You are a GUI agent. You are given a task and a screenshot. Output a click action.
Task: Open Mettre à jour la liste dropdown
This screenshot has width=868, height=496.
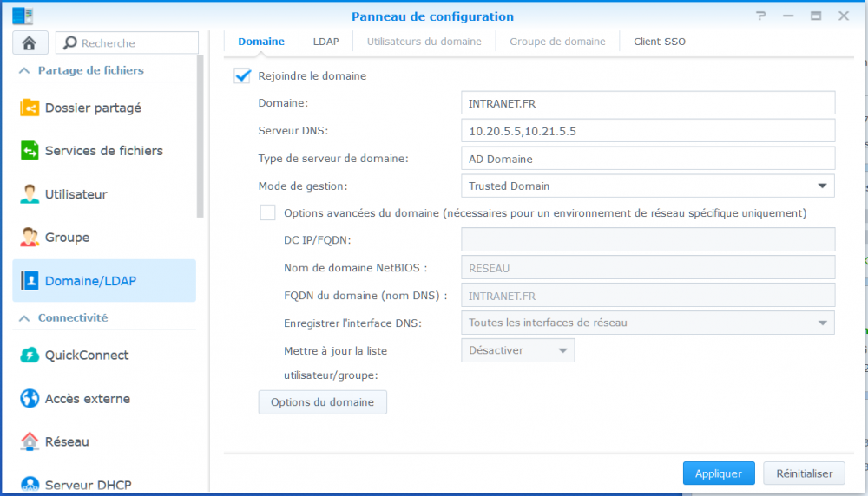(517, 350)
